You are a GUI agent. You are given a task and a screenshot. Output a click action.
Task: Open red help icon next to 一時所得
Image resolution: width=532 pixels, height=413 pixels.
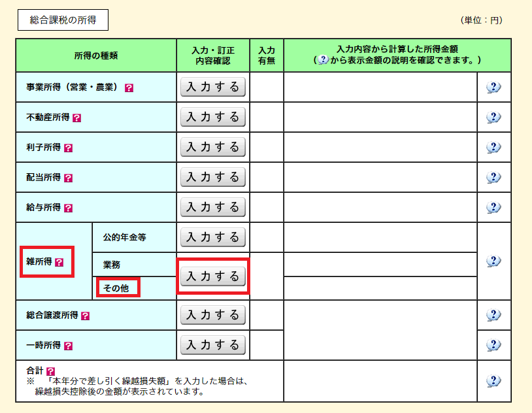coord(69,346)
